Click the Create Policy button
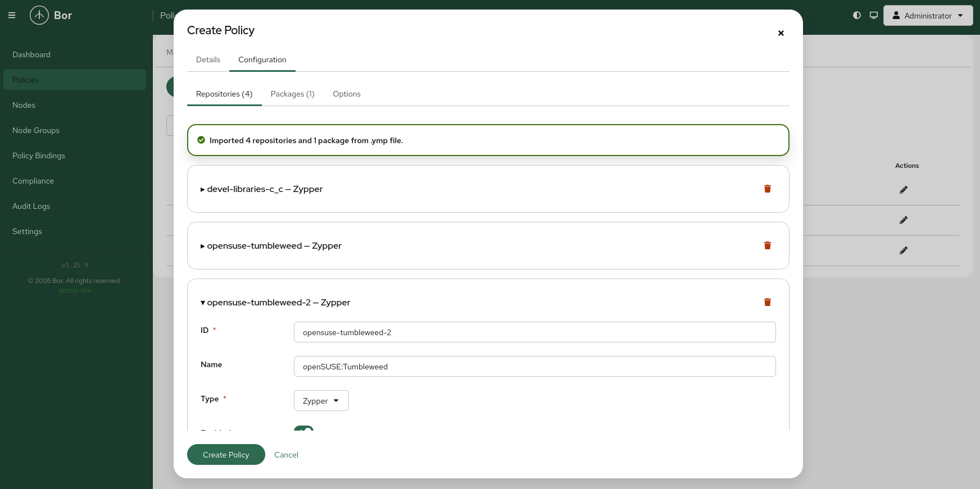This screenshot has width=980, height=489. coord(226,455)
